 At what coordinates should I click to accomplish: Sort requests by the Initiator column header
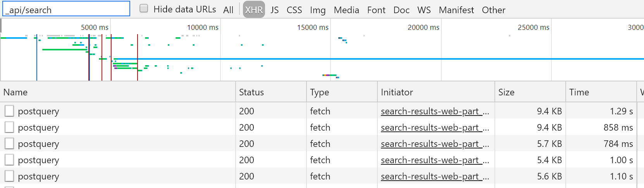pyautogui.click(x=436, y=92)
